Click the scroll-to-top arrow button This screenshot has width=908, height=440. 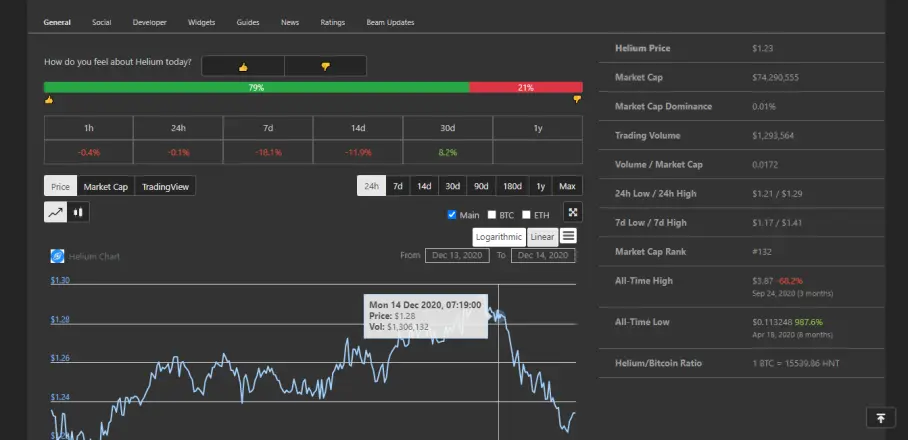click(x=881, y=418)
